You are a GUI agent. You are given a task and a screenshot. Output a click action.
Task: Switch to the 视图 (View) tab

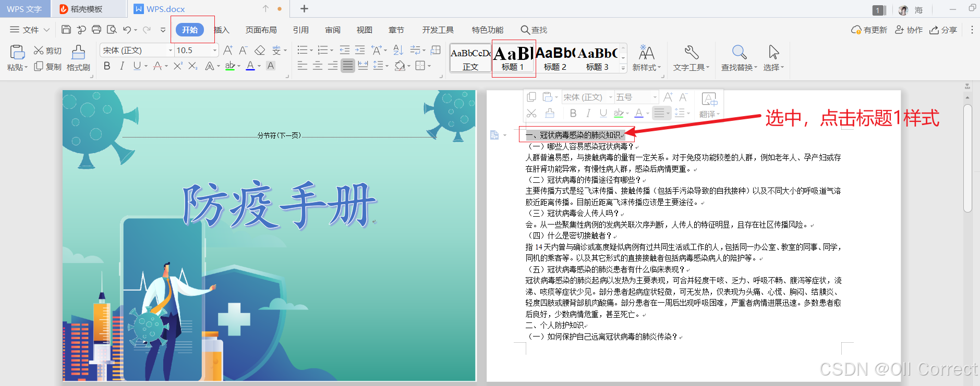[x=365, y=30]
